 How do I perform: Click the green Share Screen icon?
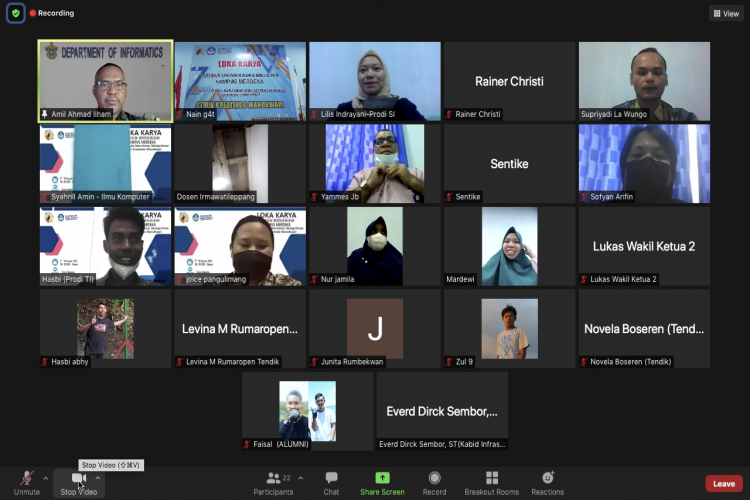[382, 478]
